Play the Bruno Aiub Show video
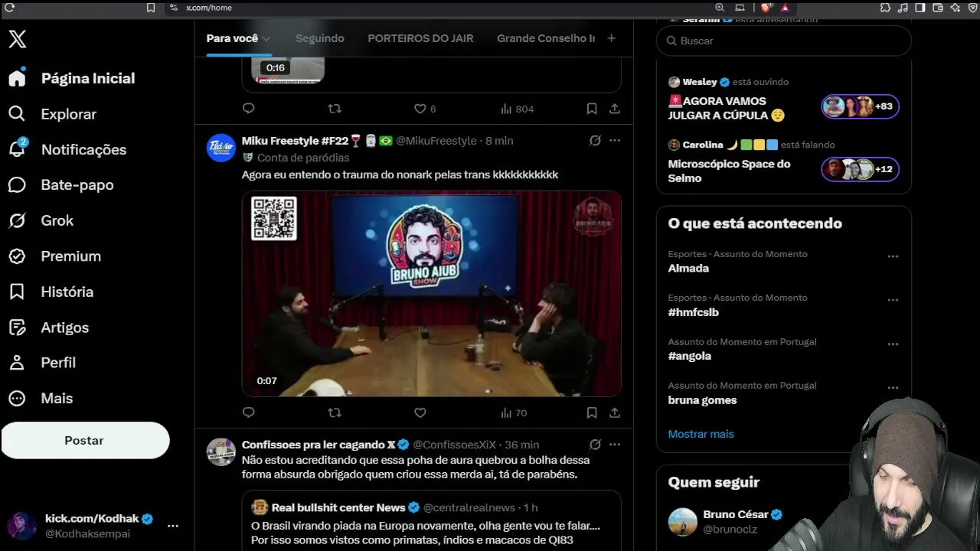The height and width of the screenshot is (551, 980). 431,294
